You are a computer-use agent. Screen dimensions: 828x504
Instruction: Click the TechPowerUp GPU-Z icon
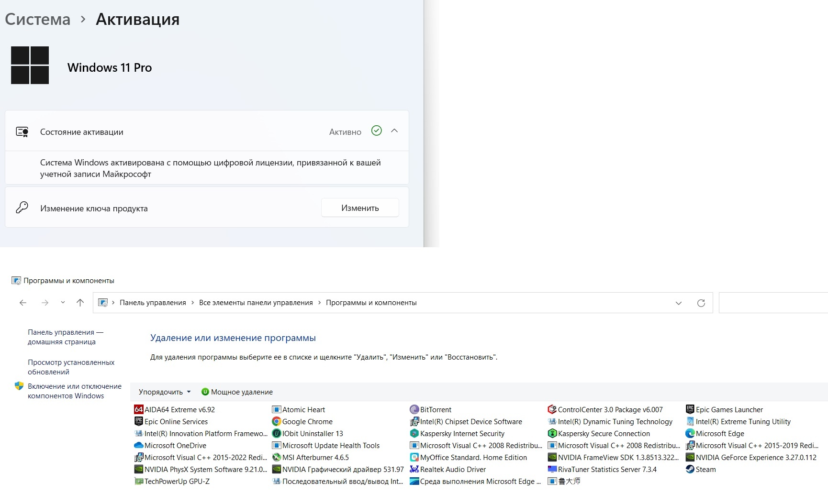tap(139, 481)
